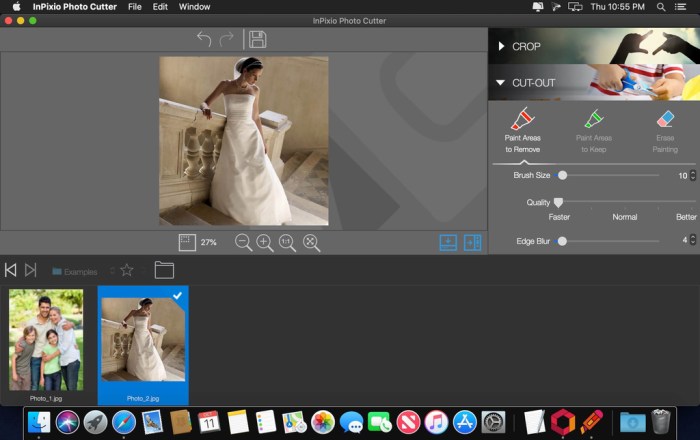Toggle the favorites star in the browser bar

127,270
